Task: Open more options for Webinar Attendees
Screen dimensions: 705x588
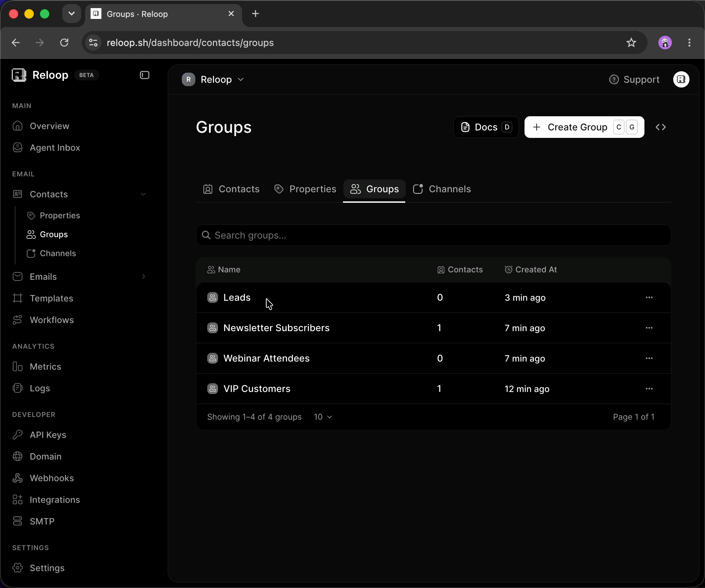Action: click(649, 359)
